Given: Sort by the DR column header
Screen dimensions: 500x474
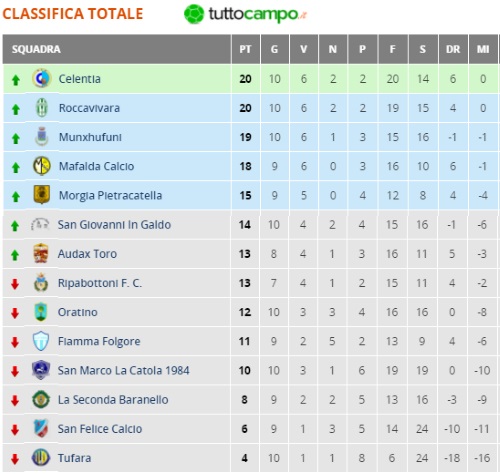Looking at the screenshot, I should click(453, 49).
